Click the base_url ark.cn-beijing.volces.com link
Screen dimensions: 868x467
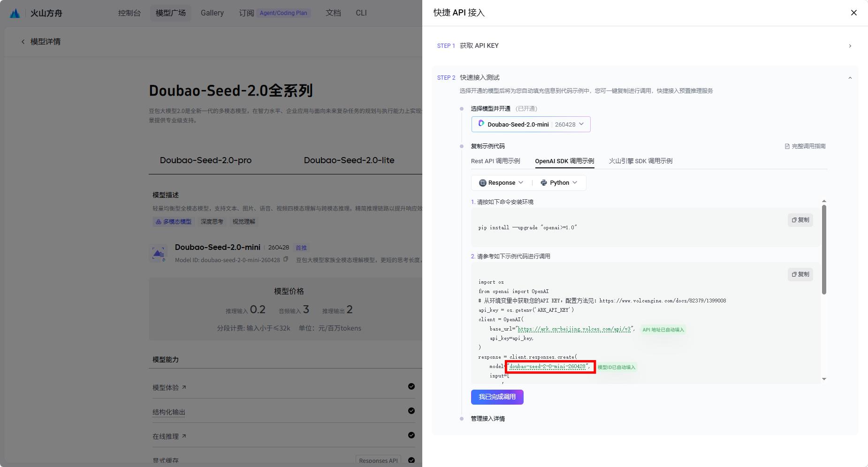pyautogui.click(x=574, y=329)
